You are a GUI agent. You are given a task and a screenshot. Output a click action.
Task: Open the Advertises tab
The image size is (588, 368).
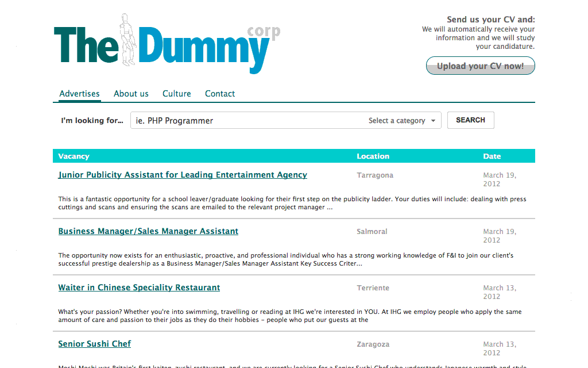[x=79, y=94]
